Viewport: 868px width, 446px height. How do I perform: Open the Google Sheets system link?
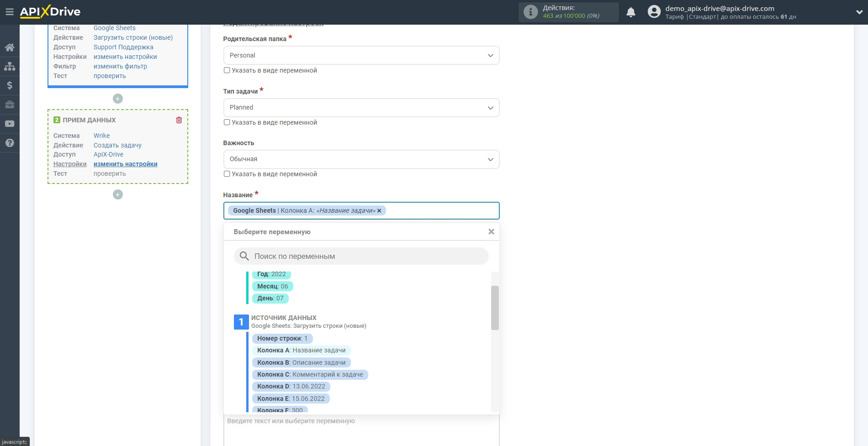coord(115,28)
